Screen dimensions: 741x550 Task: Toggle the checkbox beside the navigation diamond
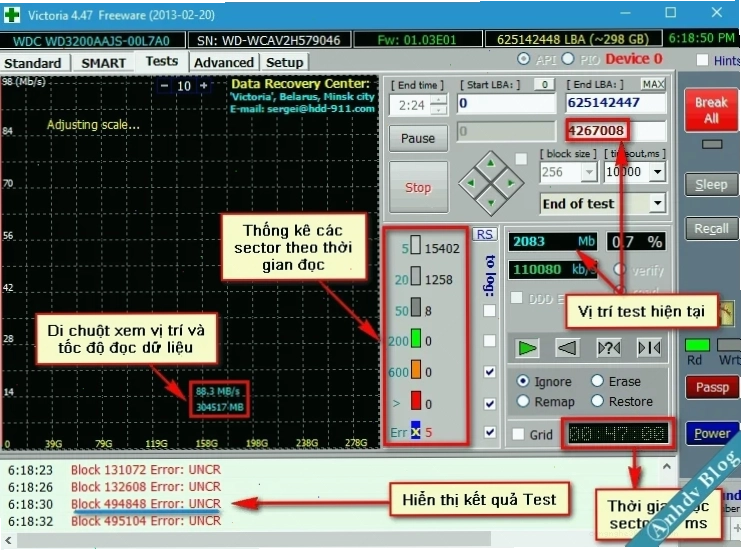(x=521, y=159)
